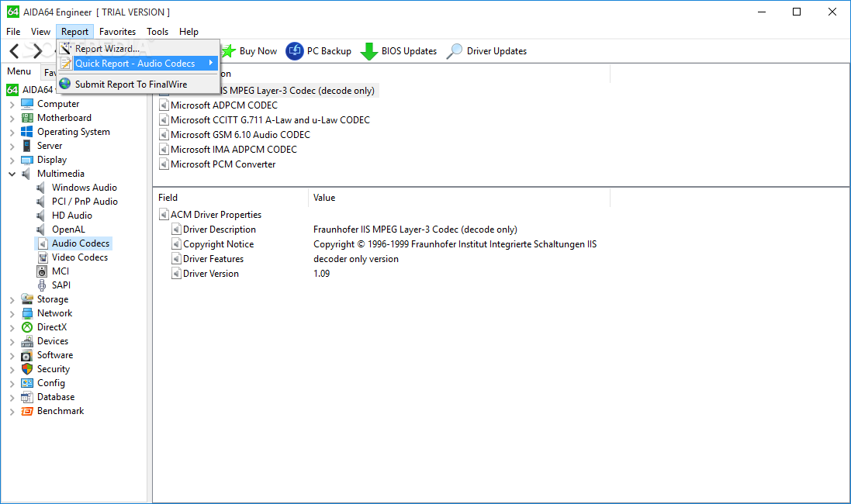Image resolution: width=851 pixels, height=504 pixels.
Task: Click the forward navigation arrow
Action: pyautogui.click(x=37, y=51)
